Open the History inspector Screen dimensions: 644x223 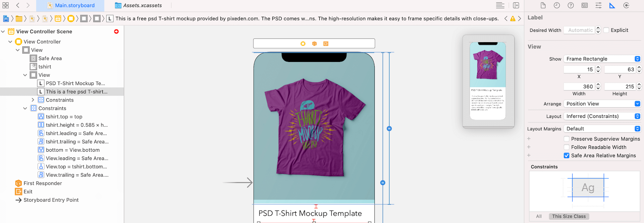point(557,5)
